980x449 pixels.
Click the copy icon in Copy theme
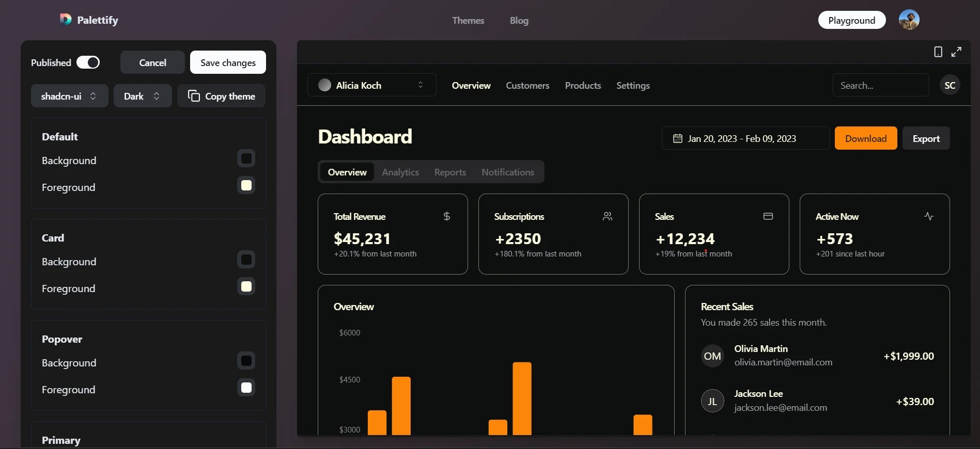pos(194,96)
